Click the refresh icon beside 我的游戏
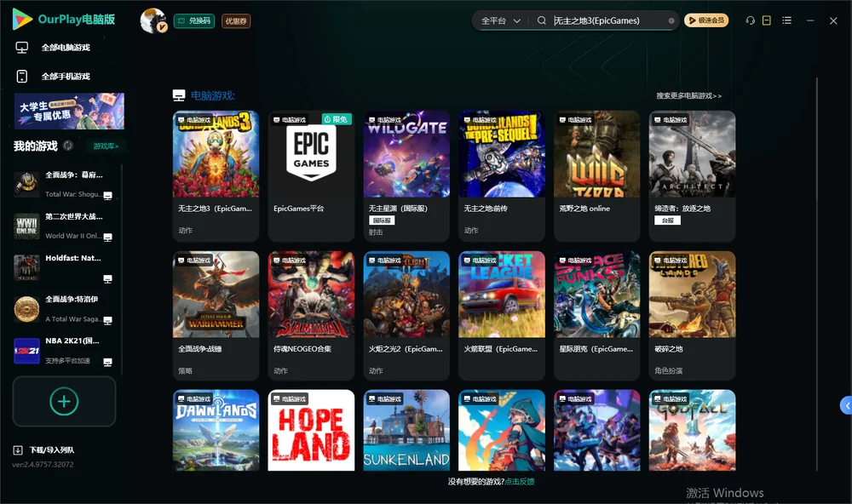The width and height of the screenshot is (852, 504). [x=68, y=146]
